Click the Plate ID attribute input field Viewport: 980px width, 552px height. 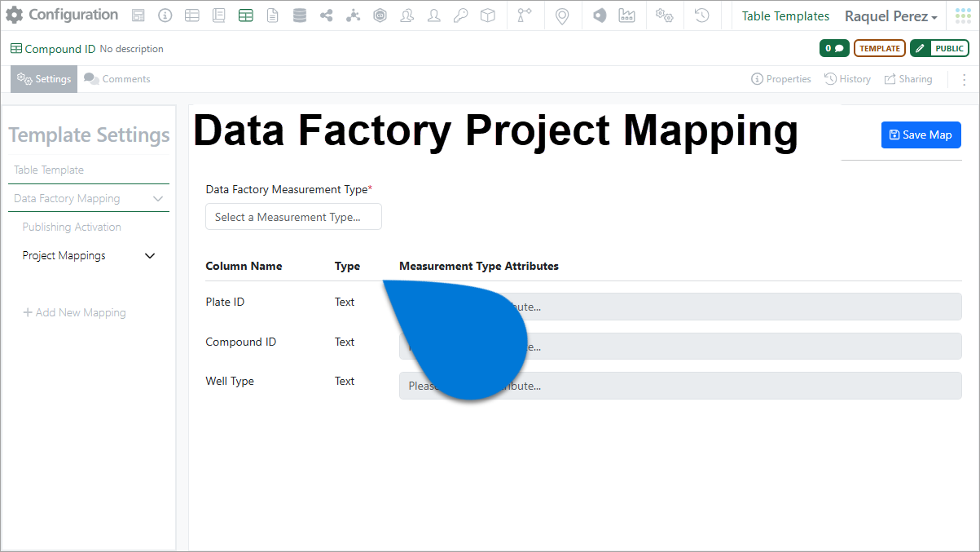click(680, 307)
